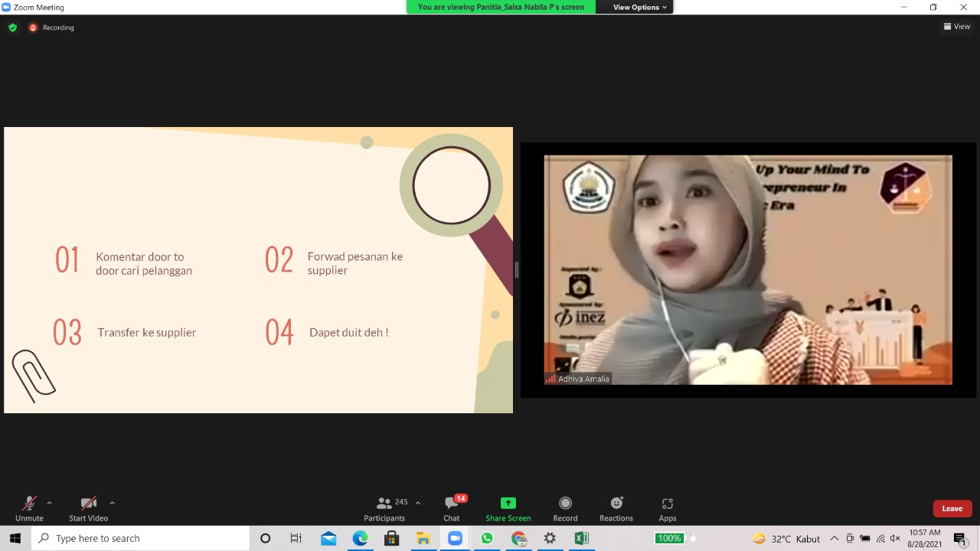Open View Options dropdown
Screen dimensions: 980x551
pos(640,7)
